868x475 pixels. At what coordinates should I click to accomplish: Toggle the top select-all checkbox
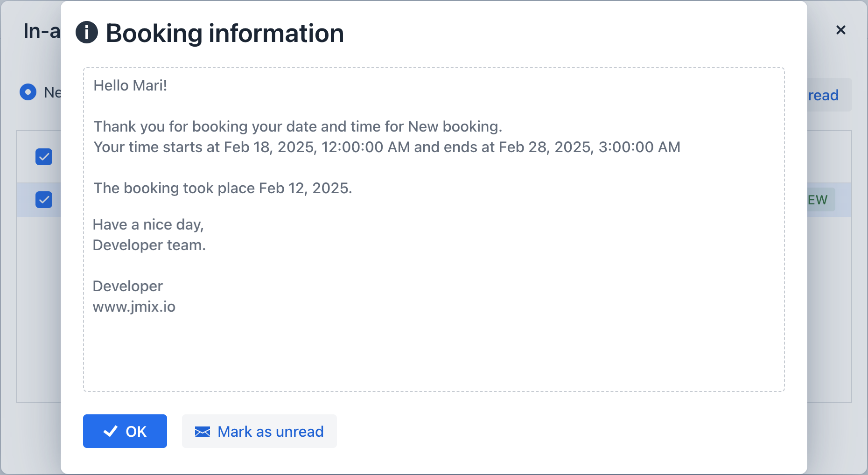point(44,157)
